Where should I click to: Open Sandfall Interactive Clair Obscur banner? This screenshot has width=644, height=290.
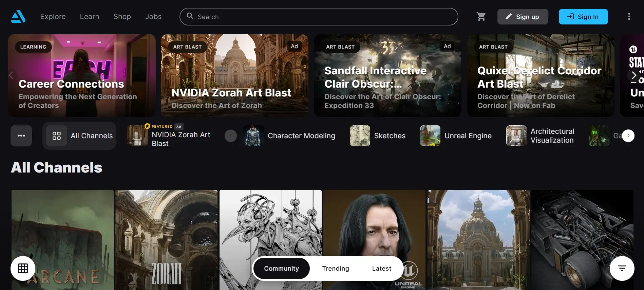(387, 75)
